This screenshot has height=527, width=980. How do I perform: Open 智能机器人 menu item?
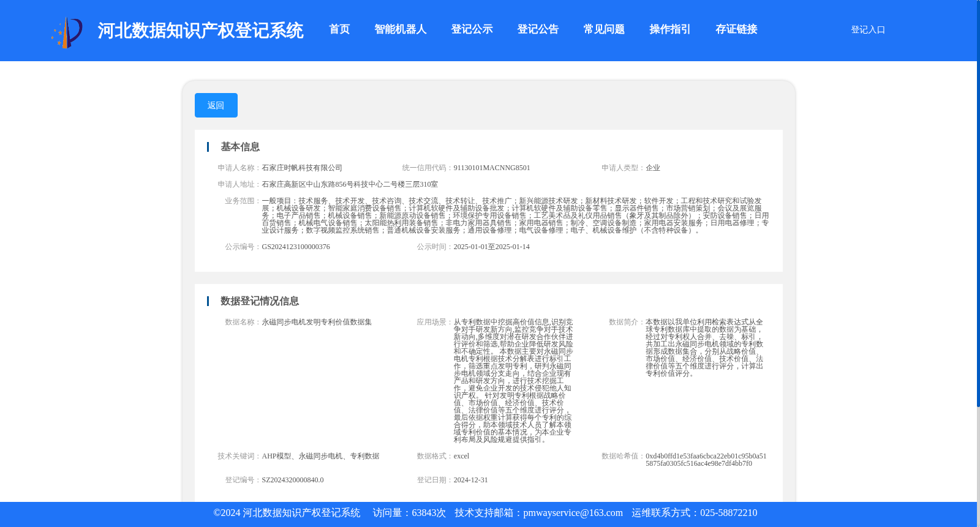click(x=401, y=29)
